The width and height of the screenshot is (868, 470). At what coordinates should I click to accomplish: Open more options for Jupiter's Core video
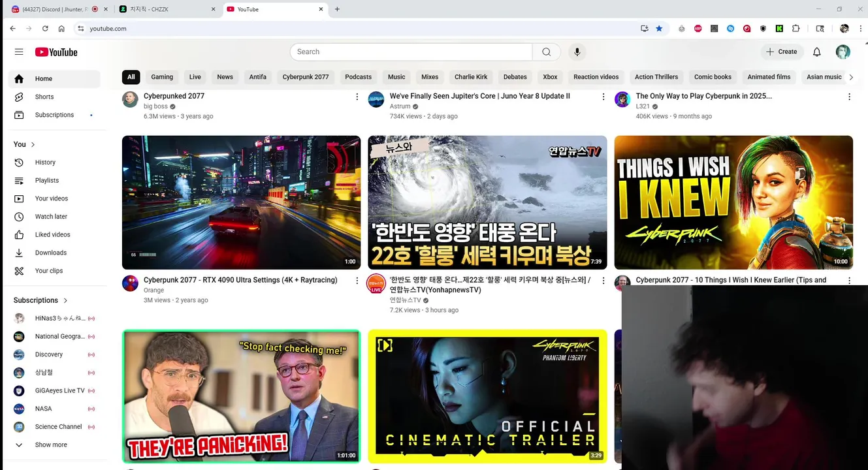pyautogui.click(x=603, y=97)
